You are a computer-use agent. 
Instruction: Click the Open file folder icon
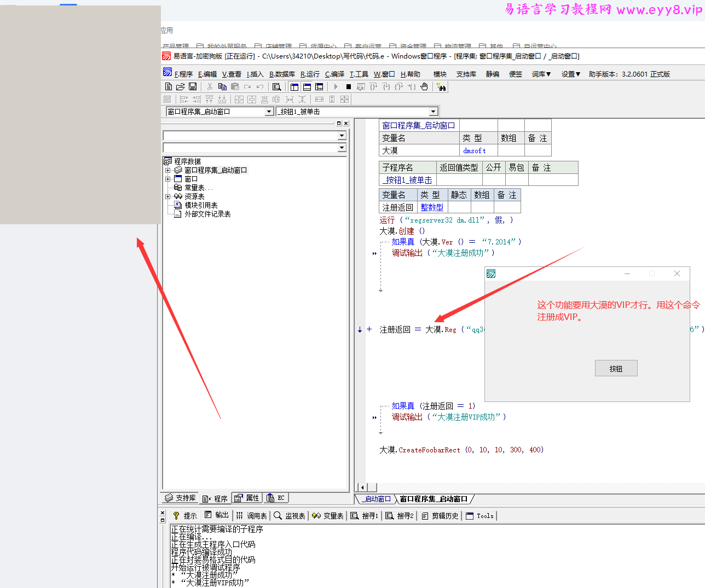click(180, 86)
